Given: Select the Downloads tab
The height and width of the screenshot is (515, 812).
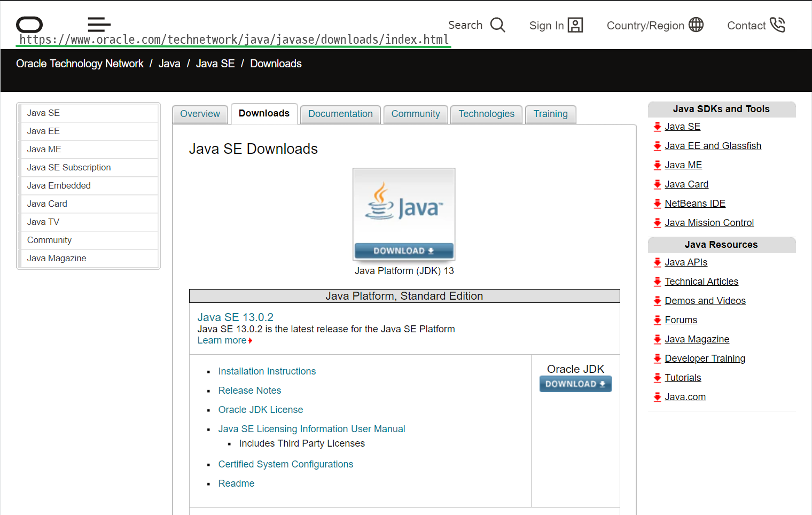Looking at the screenshot, I should tap(264, 113).
